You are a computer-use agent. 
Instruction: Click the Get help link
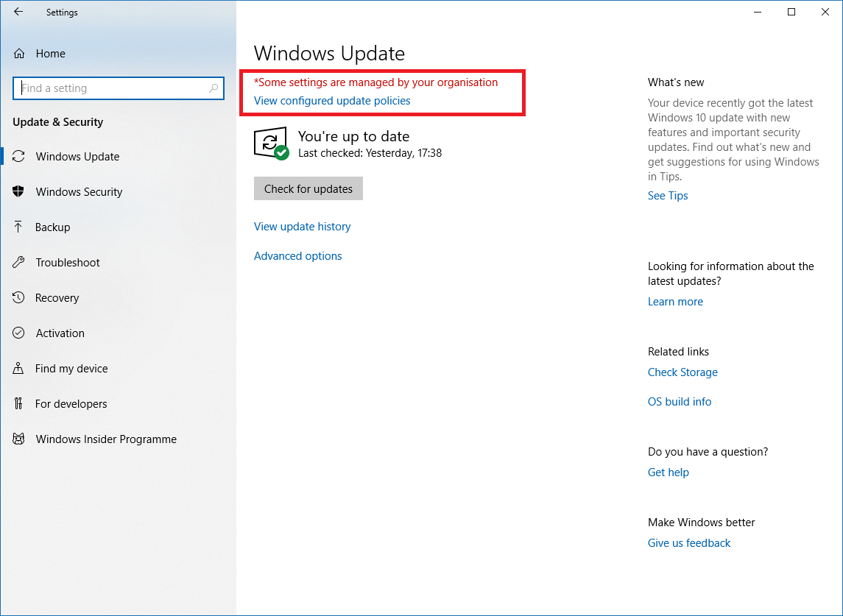(x=669, y=472)
